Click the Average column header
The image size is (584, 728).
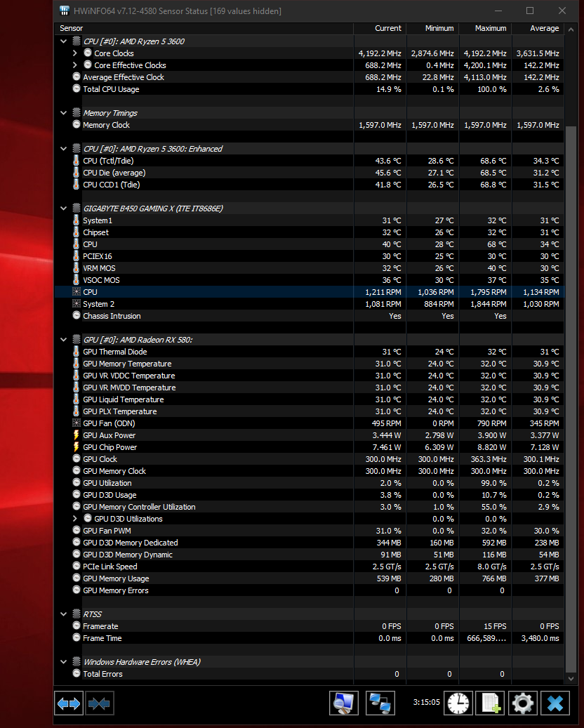pyautogui.click(x=538, y=28)
